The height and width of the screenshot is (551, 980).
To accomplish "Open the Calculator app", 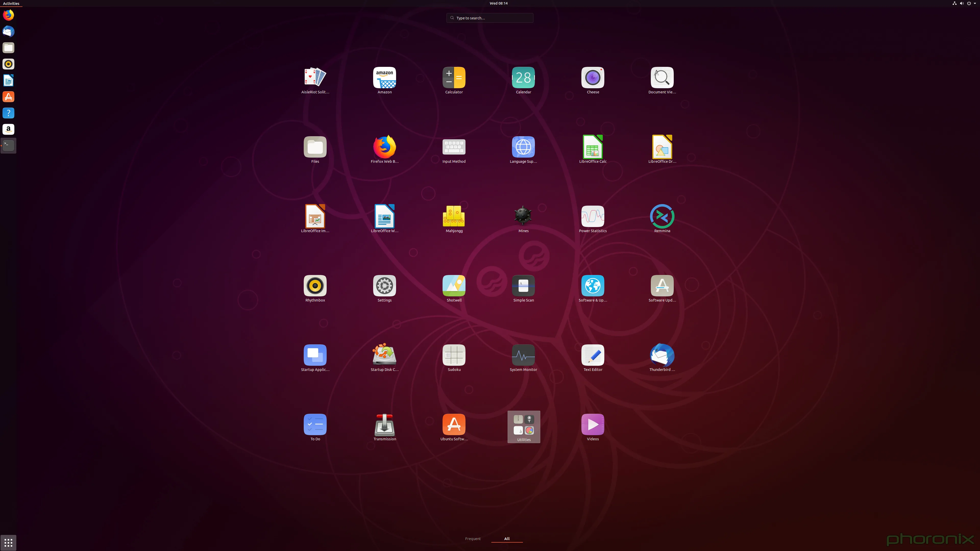I will [x=454, y=81].
